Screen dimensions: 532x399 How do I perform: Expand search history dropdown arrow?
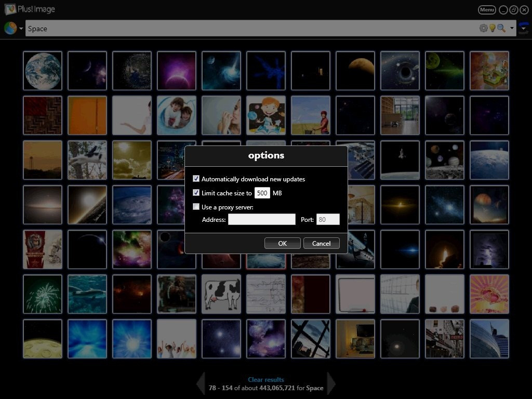coord(512,28)
